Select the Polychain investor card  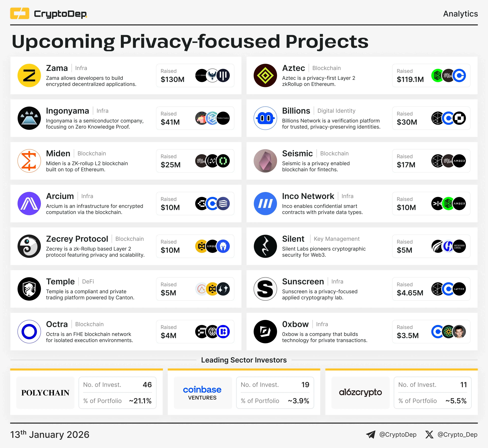coord(86,392)
